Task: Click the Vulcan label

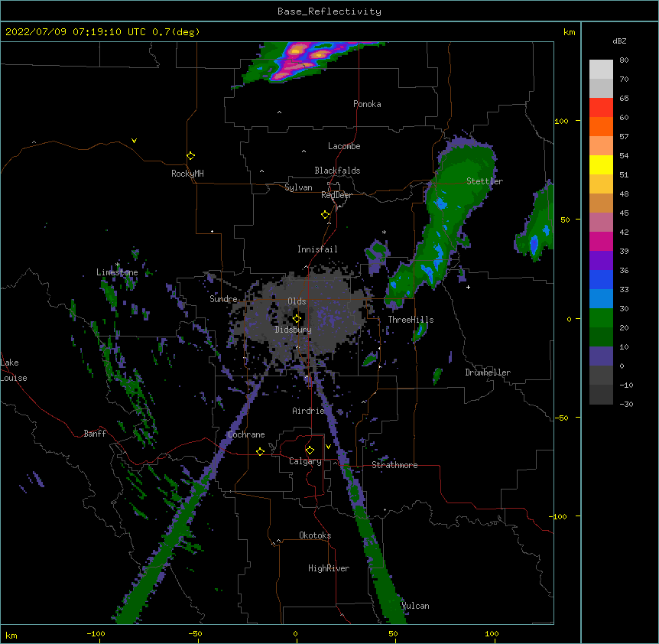Action: point(415,606)
